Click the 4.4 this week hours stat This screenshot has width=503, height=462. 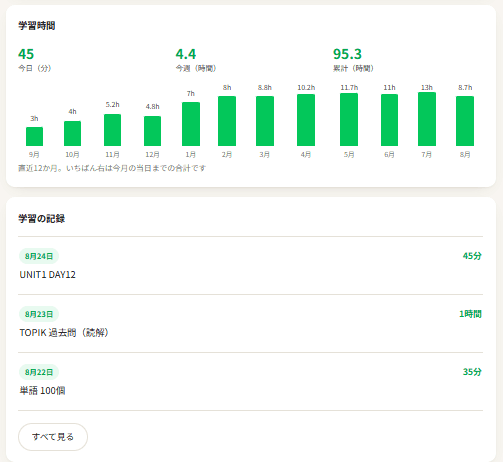click(x=186, y=54)
